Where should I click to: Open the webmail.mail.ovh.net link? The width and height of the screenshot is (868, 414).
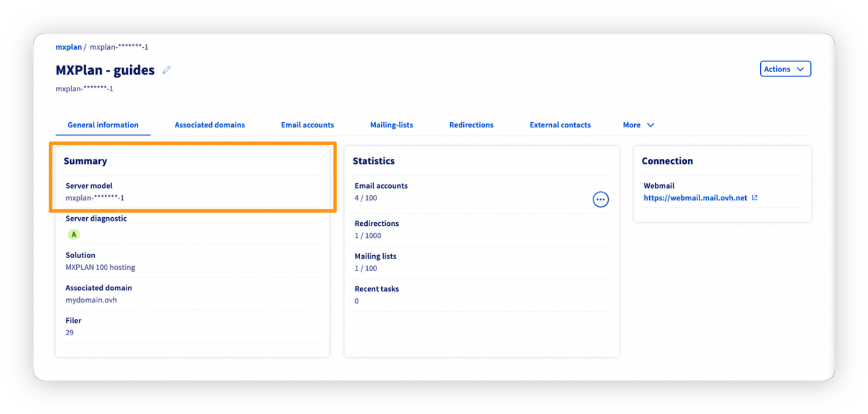point(695,198)
